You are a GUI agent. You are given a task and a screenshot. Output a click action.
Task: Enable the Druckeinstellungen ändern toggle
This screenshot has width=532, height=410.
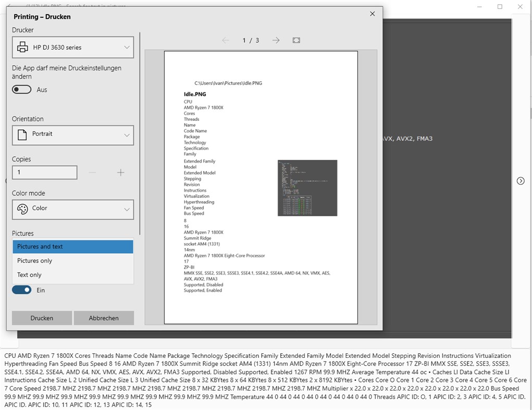coord(21,89)
